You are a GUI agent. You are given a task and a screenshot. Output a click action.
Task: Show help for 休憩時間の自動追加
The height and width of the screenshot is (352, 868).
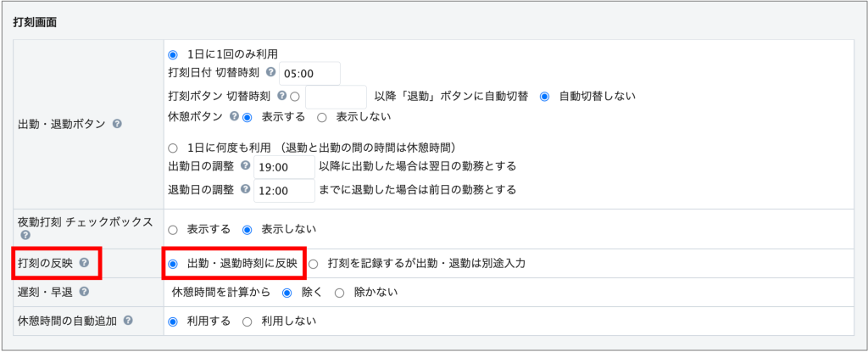click(x=128, y=321)
